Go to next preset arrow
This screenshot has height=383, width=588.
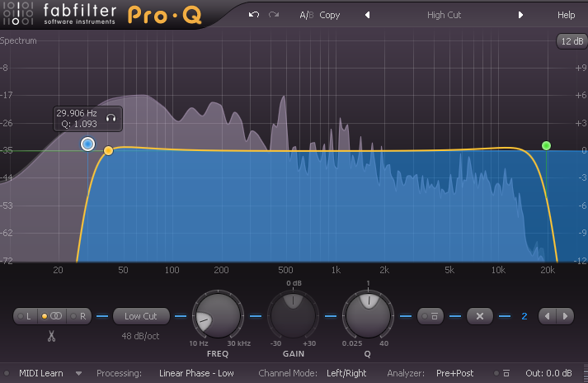tap(520, 15)
